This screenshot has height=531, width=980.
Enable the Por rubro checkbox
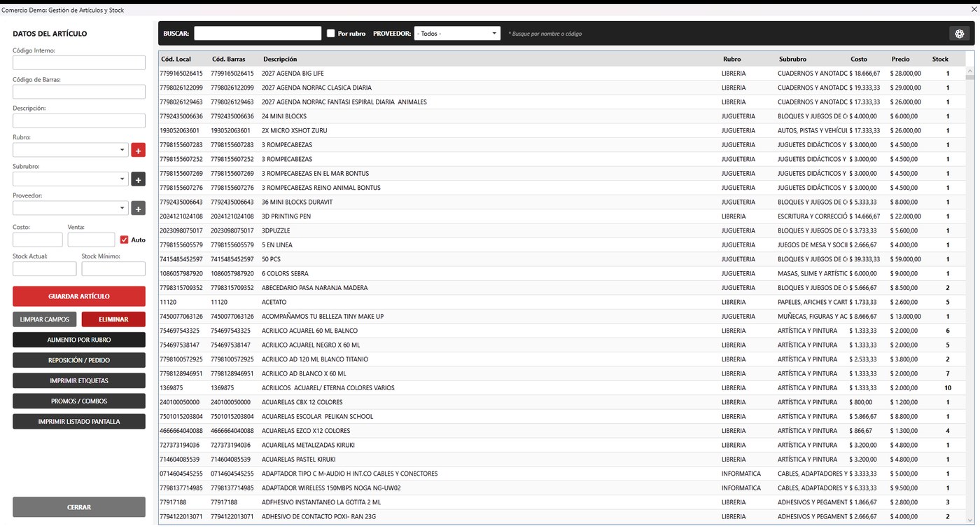pos(331,34)
